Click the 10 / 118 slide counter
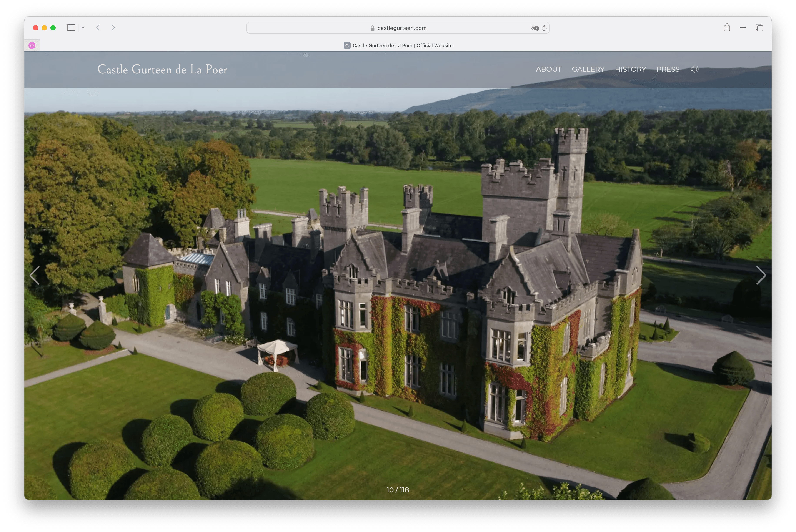 click(398, 490)
